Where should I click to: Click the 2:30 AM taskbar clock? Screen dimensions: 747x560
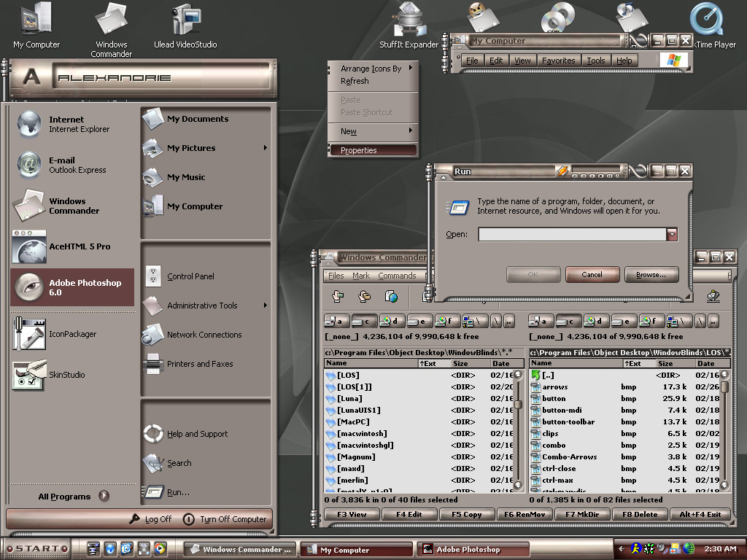(x=720, y=549)
